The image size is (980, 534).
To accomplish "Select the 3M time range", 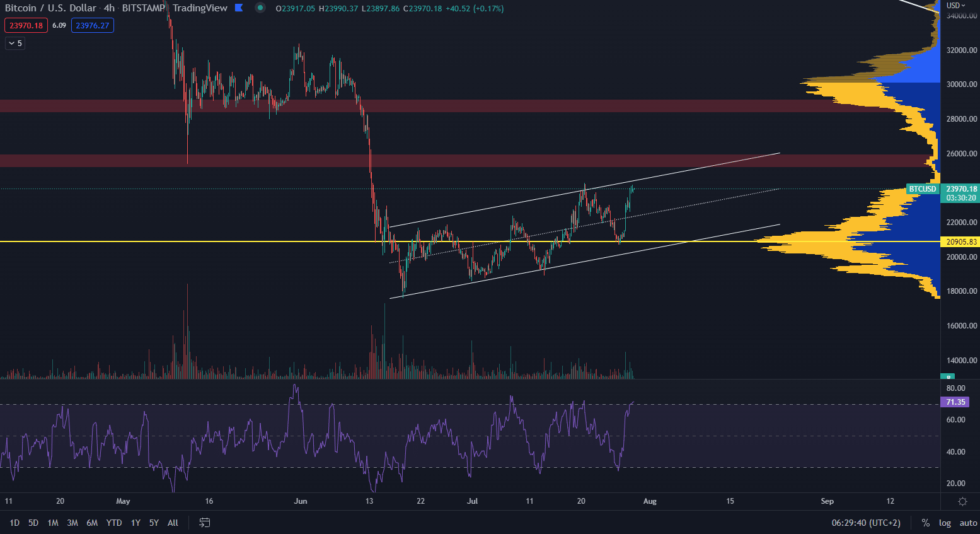I will [x=72, y=523].
